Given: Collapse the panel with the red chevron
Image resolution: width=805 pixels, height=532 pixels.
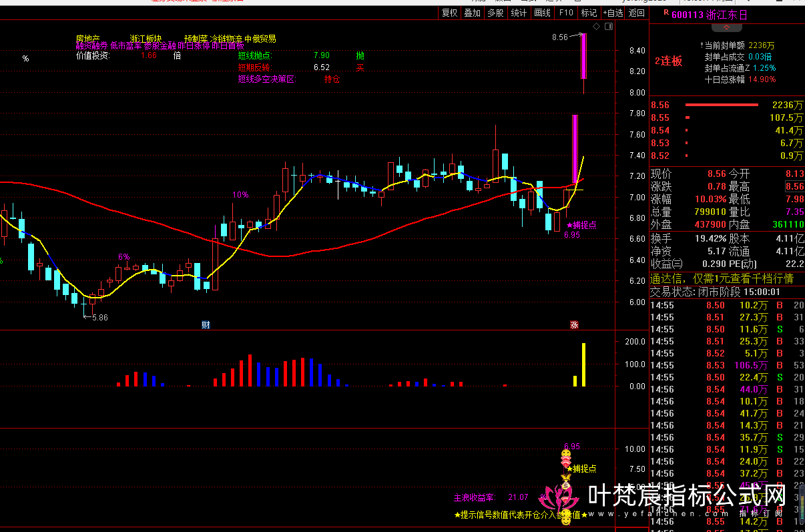Looking at the screenshot, I should 726,27.
